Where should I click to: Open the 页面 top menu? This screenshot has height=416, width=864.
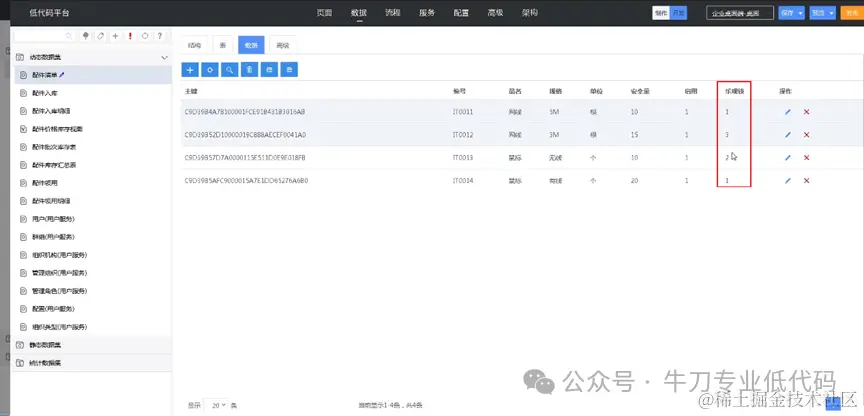pos(325,13)
